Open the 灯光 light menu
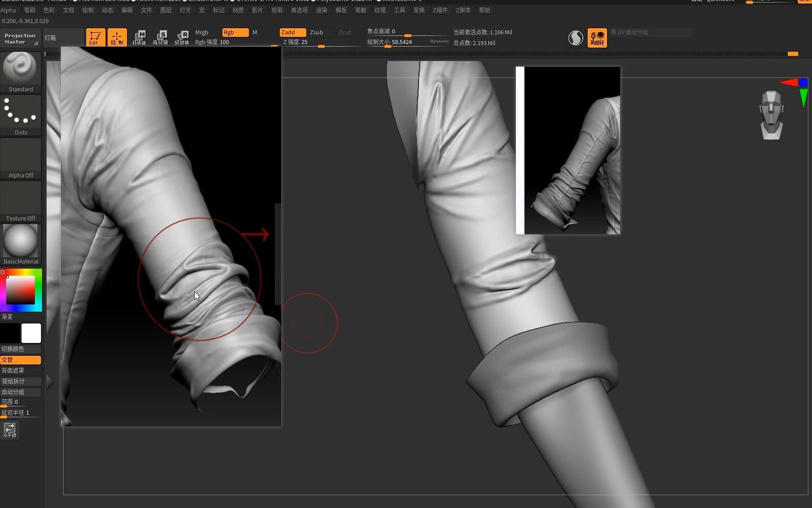This screenshot has height=508, width=812. [185, 10]
